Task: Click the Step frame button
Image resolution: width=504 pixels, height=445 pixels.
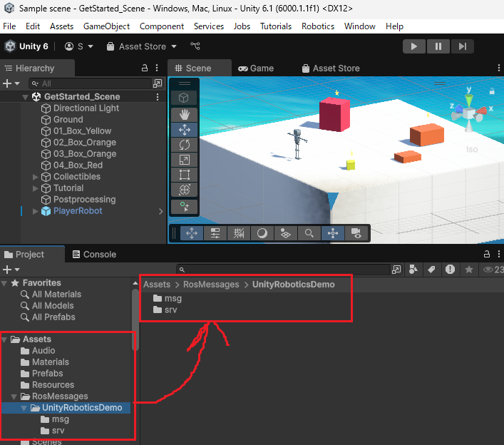Action: 462,46
